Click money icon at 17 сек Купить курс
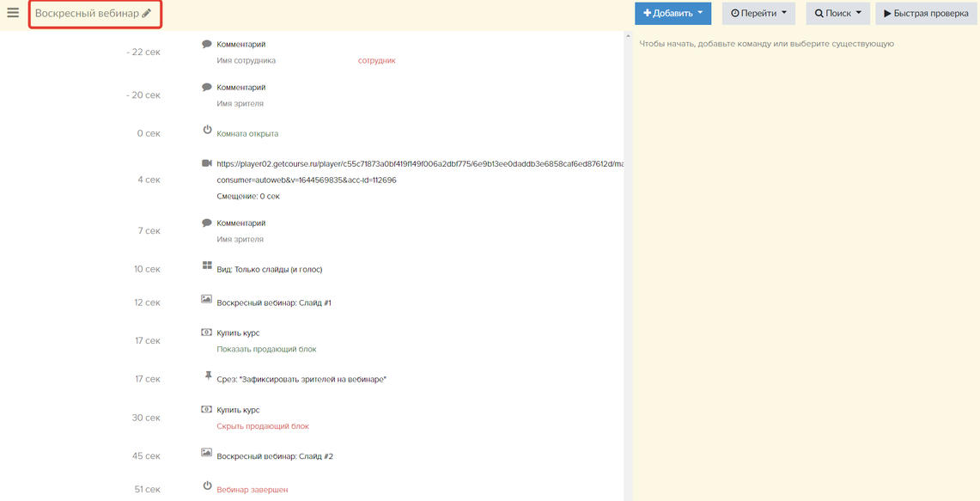This screenshot has height=501, width=980. [x=207, y=332]
